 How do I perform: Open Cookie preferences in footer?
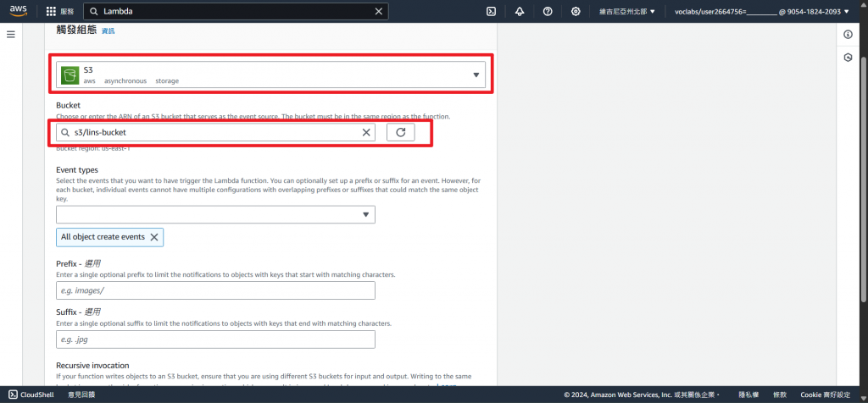click(826, 395)
